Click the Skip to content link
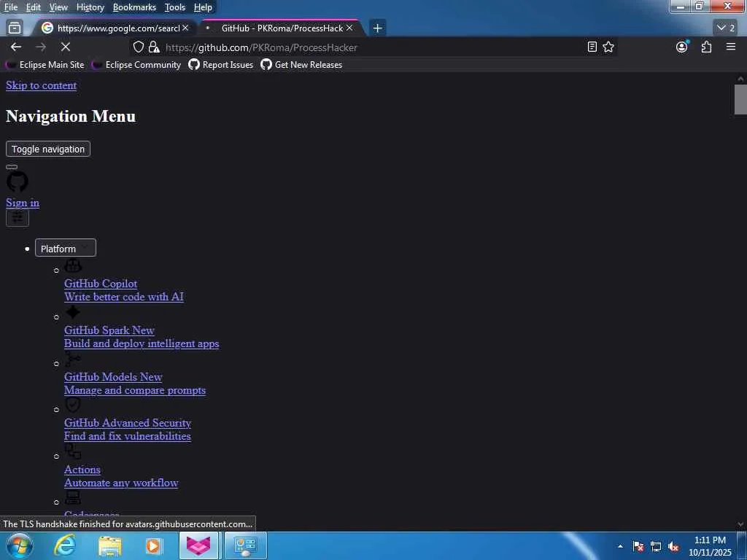 42,85
